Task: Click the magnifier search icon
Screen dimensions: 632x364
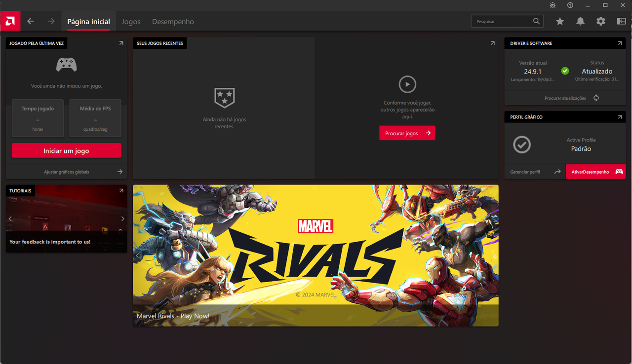Action: click(537, 21)
